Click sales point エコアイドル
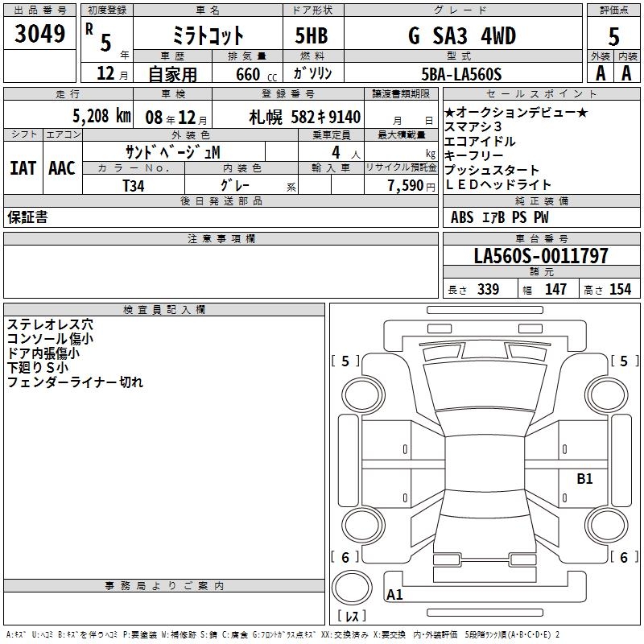Screen dimensions: 644x644 [480, 141]
